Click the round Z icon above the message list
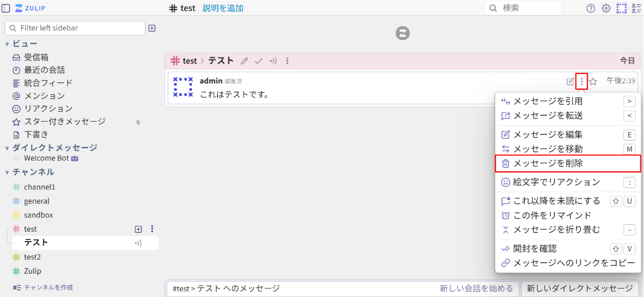The height and width of the screenshot is (297, 644). pyautogui.click(x=403, y=33)
